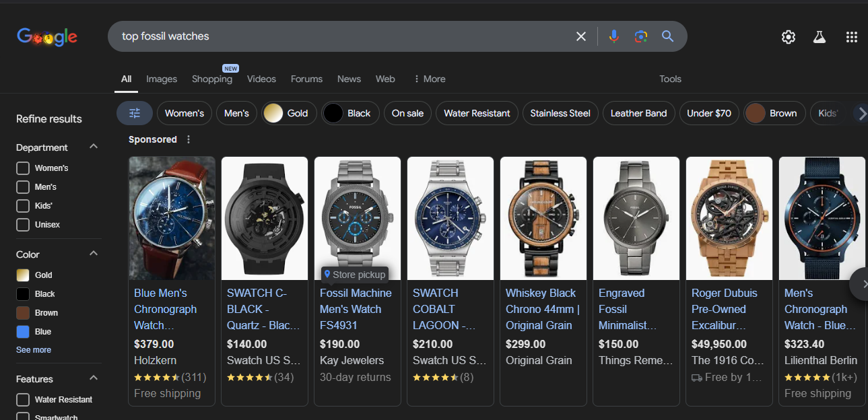Expand colors with See more
This screenshot has height=420, width=868.
(34, 350)
